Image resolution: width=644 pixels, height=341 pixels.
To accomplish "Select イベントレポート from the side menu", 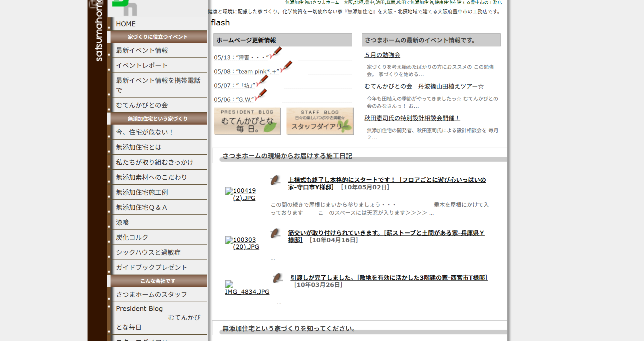I will [141, 65].
